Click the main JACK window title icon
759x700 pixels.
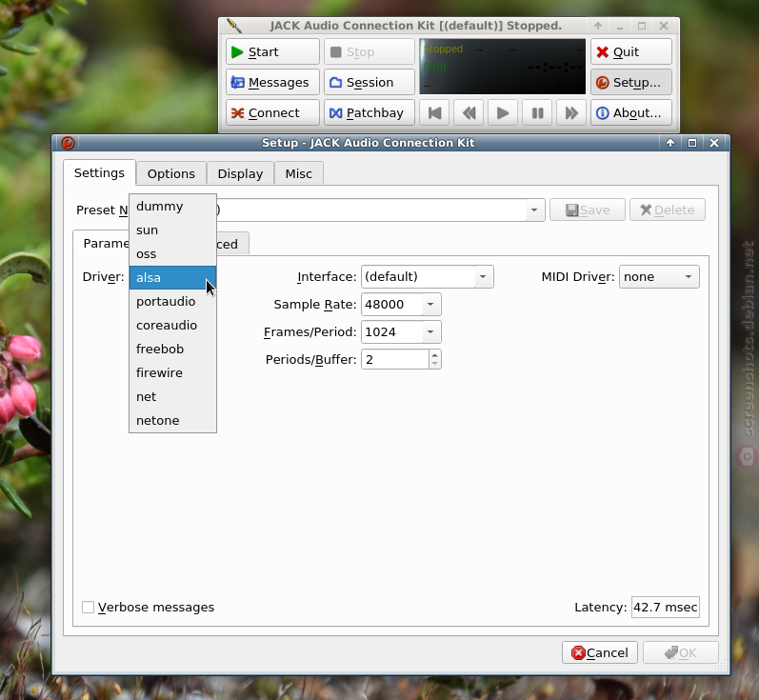pos(234,26)
